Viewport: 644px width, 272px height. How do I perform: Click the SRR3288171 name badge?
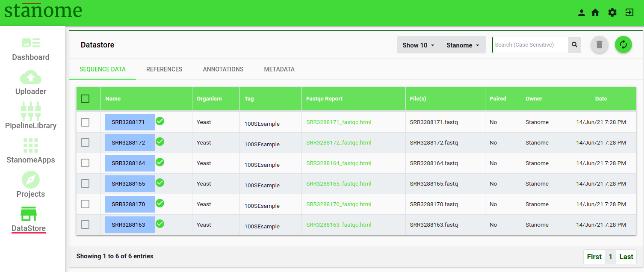point(130,122)
